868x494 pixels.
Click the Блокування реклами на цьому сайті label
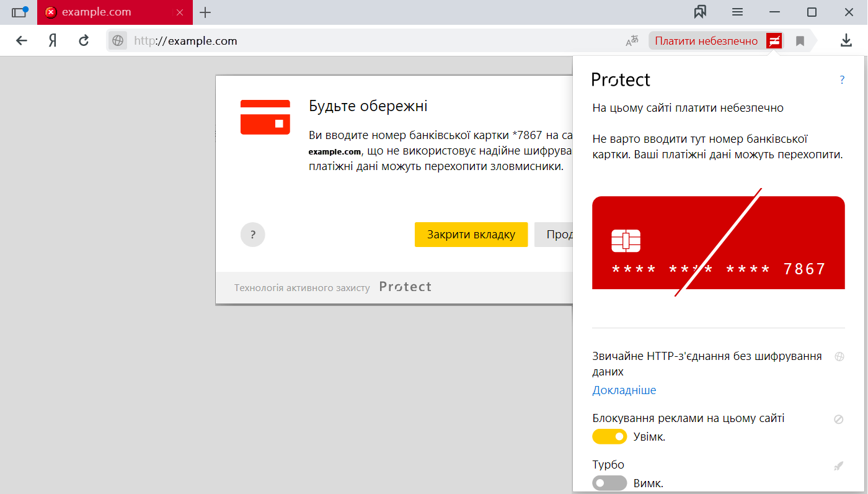(688, 418)
